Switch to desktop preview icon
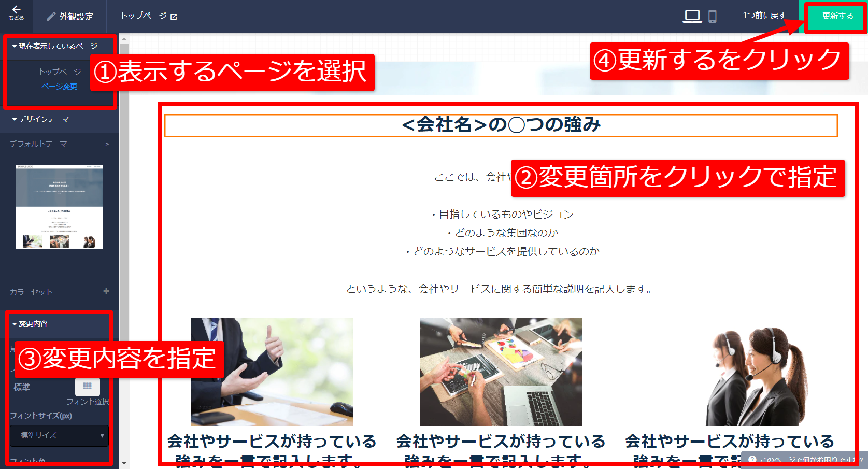Viewport: 868px width, 469px height. coord(692,16)
